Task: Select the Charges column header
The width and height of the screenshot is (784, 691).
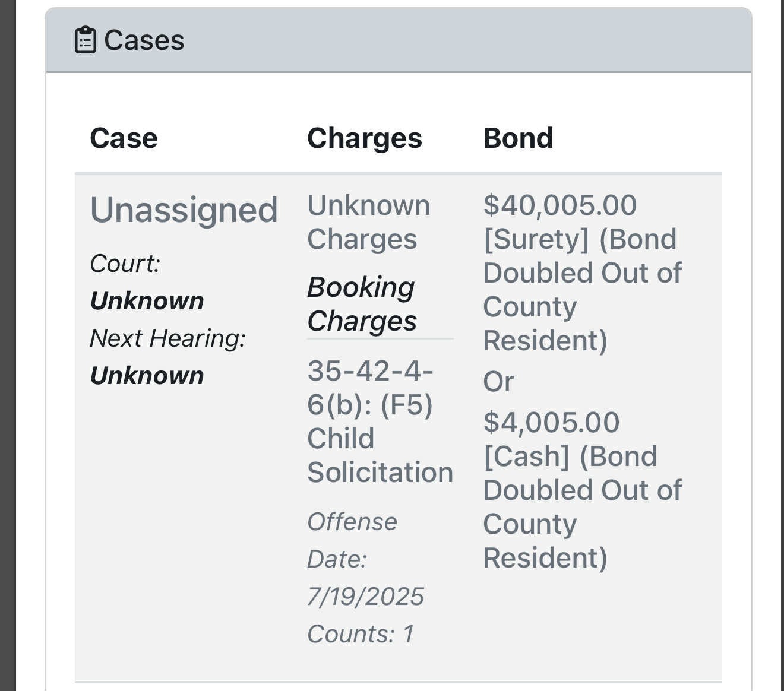Action: [x=364, y=138]
